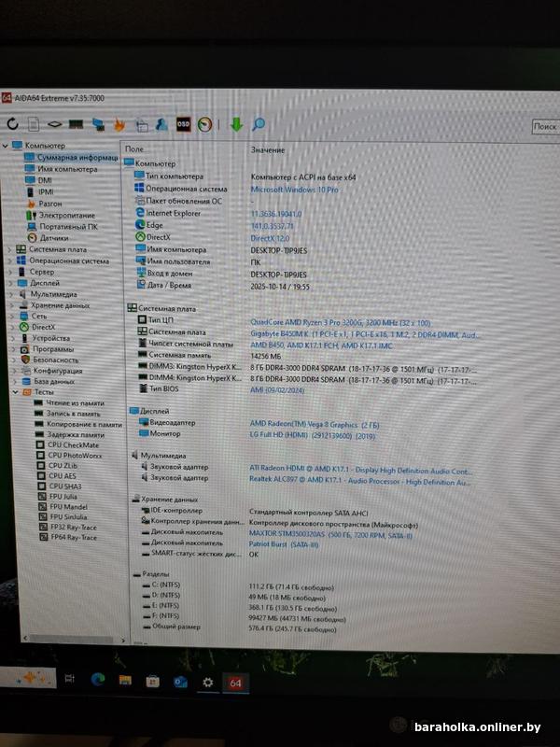The height and width of the screenshot is (747, 560).
Task: Click the window-with-calendar toolbar icon
Action: point(142,125)
